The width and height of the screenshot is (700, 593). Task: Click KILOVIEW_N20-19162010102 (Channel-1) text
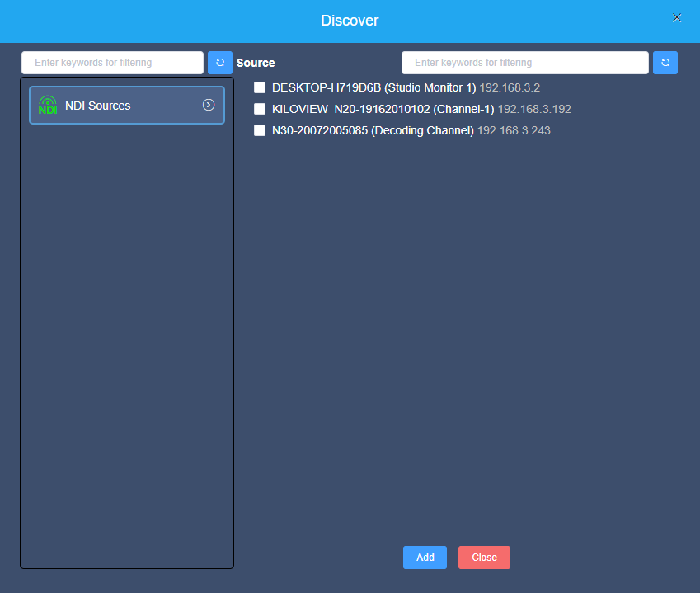coord(383,110)
